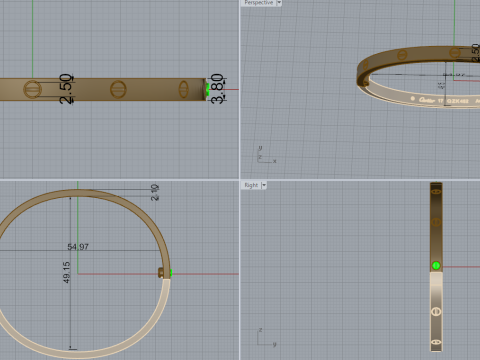The width and height of the screenshot is (480, 360).
Task: Select the Cartier engraving on perspective bracelet
Action: tap(426, 100)
